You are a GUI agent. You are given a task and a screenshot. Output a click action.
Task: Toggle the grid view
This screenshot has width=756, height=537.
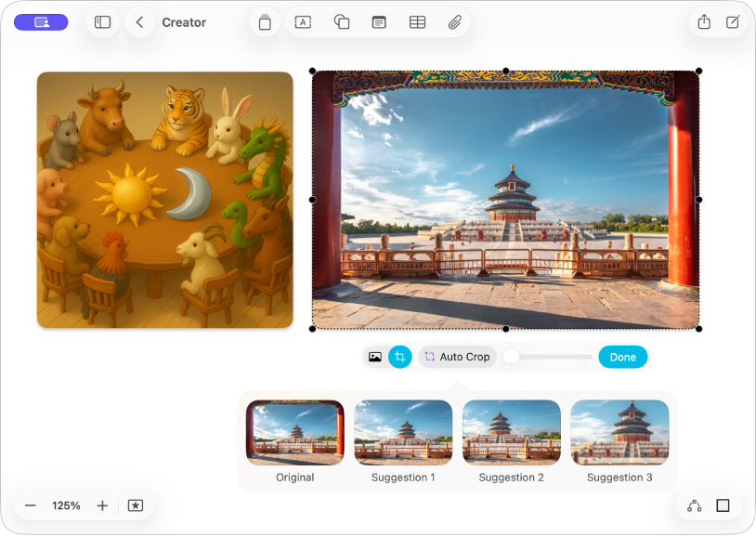pyautogui.click(x=723, y=504)
